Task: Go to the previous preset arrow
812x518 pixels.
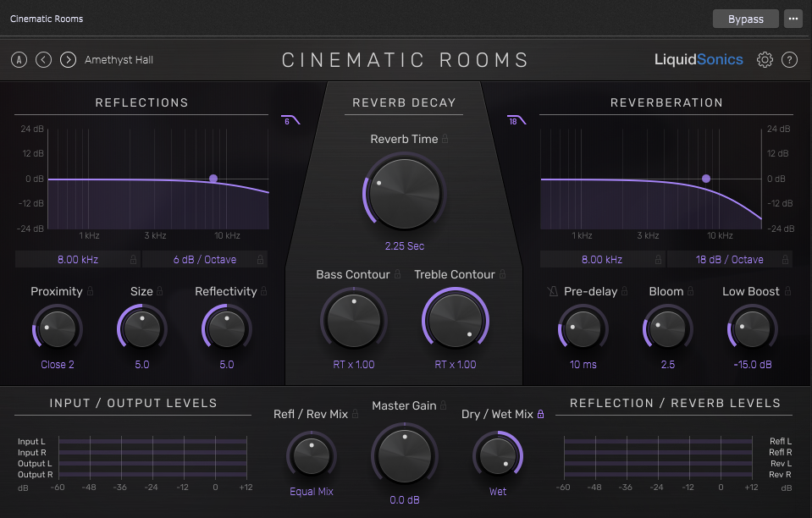Action: [x=43, y=60]
